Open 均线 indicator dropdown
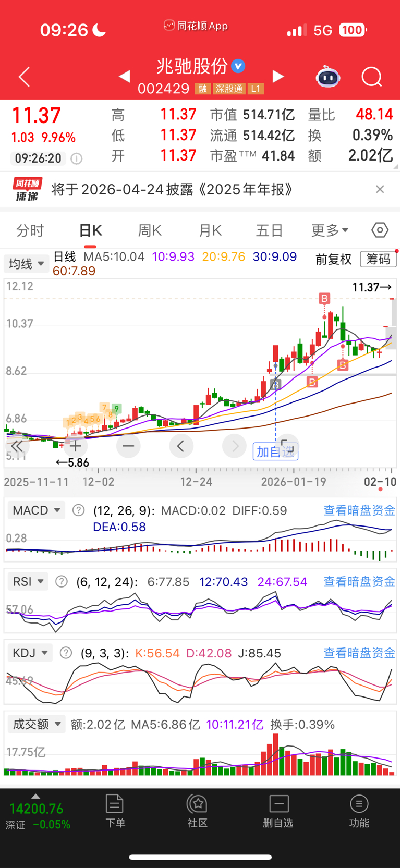401x868 pixels. tap(27, 264)
